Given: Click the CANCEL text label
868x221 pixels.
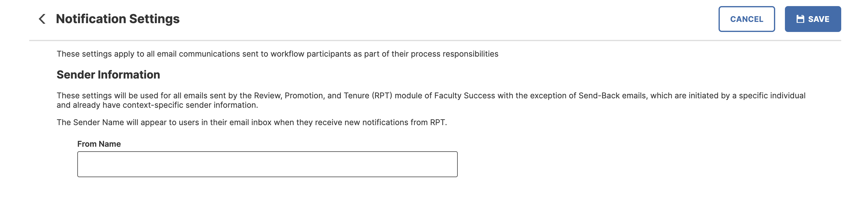Looking at the screenshot, I should (x=746, y=19).
